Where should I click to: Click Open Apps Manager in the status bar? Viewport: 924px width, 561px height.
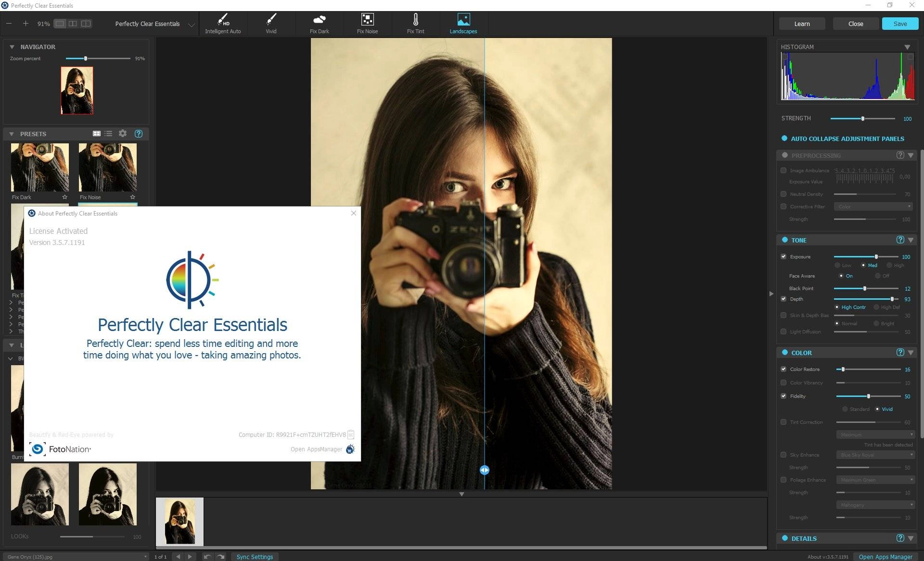pyautogui.click(x=885, y=557)
